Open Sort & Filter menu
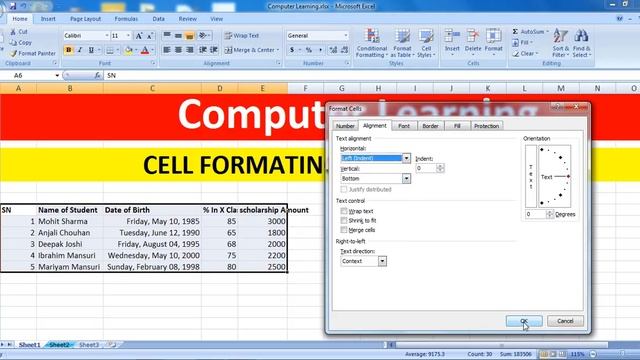This screenshot has height=360, width=640. tap(561, 43)
